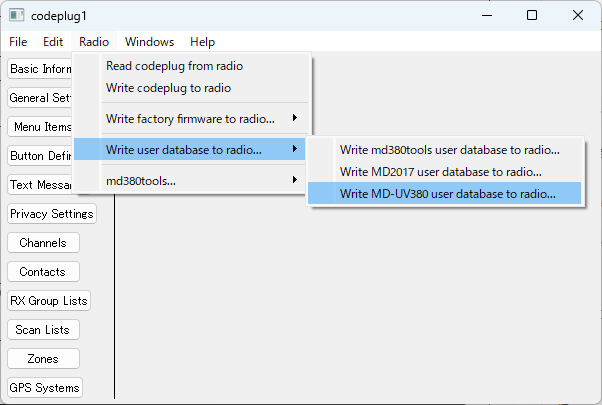Image resolution: width=602 pixels, height=405 pixels.
Task: Open the Zones section
Action: pos(42,359)
